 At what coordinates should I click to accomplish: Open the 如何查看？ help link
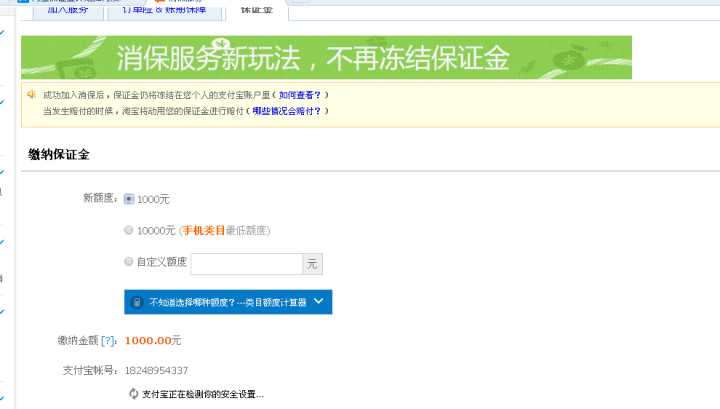tap(299, 95)
